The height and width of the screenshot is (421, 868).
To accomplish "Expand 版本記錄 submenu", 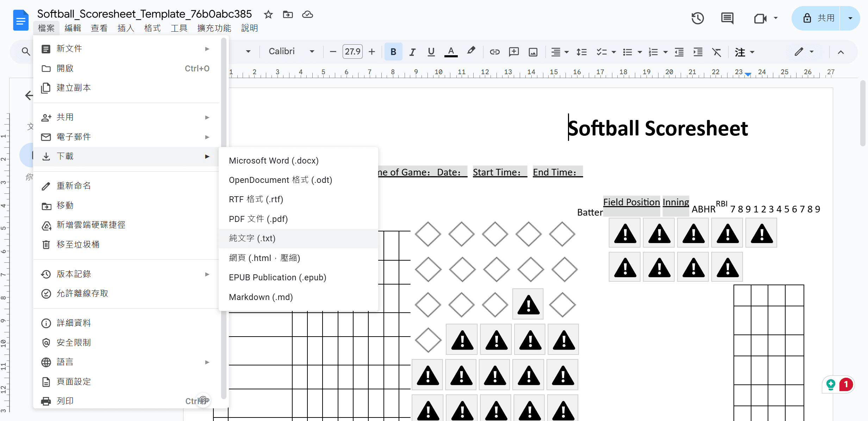I will [126, 274].
